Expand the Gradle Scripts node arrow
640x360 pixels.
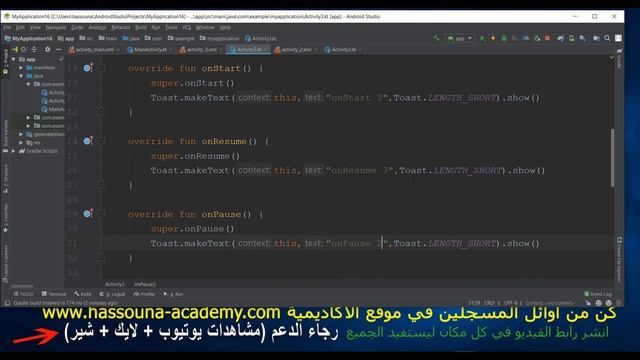coord(14,151)
